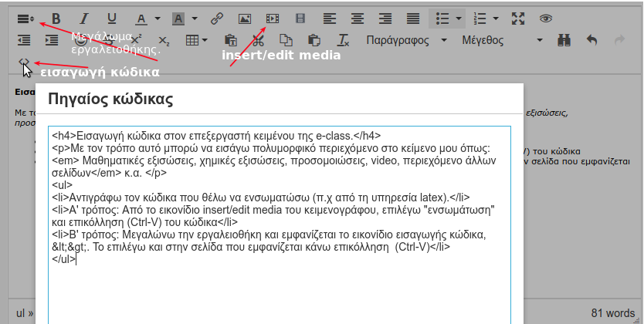Click the <h4> heading source line
Screen dimensions: 644x324
pyautogui.click(x=216, y=136)
